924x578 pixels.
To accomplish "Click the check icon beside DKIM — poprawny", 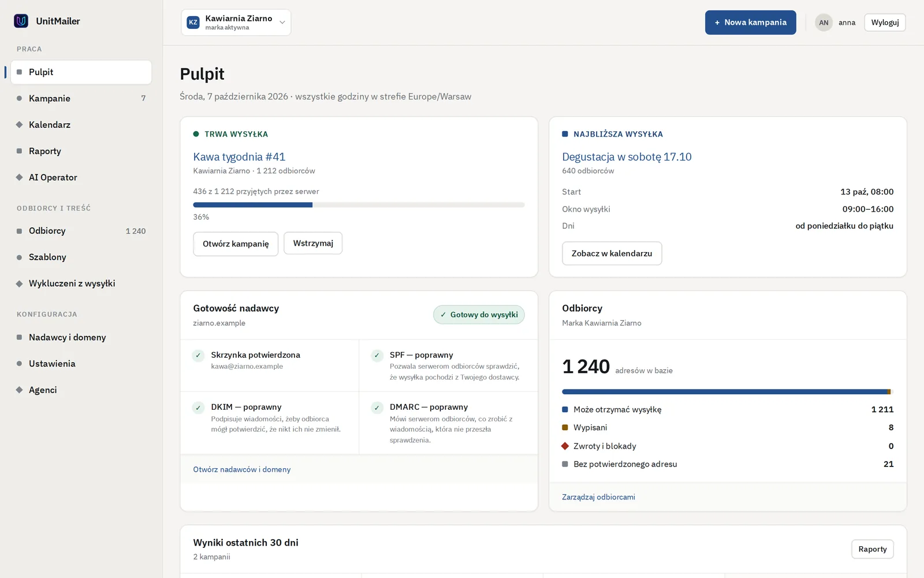I will coord(198,407).
